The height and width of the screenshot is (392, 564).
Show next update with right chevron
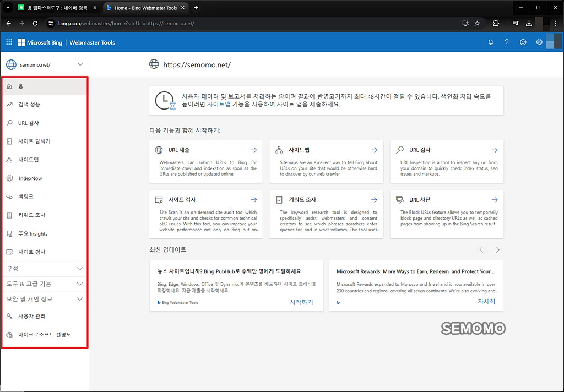click(497, 249)
